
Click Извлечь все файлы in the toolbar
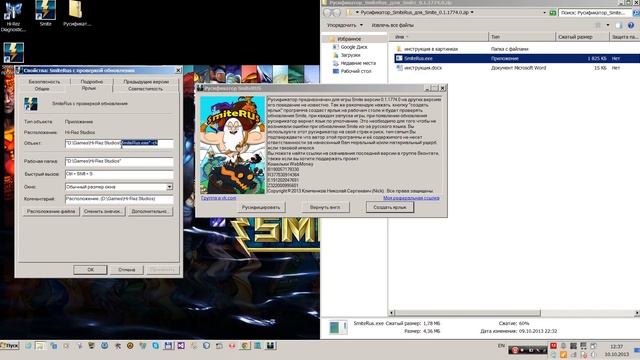tap(392, 25)
